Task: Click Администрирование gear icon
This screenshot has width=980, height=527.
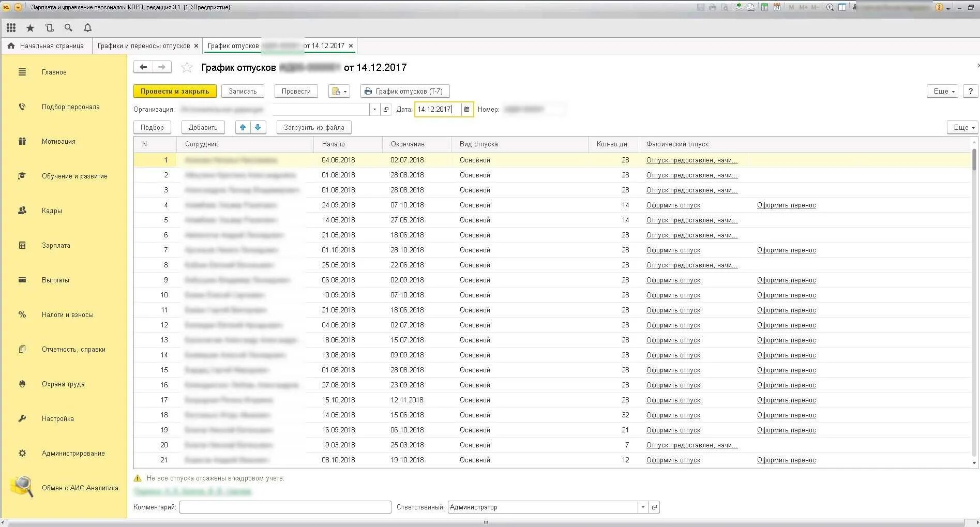Action: tap(22, 453)
